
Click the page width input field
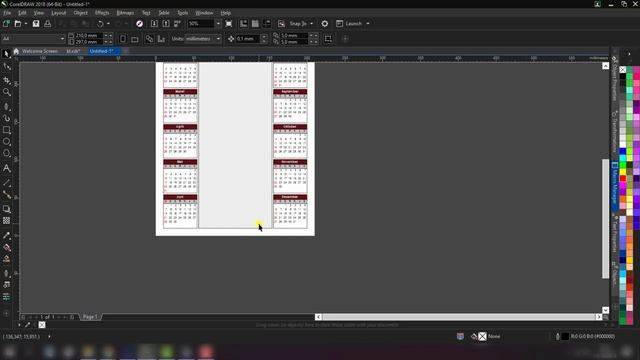point(89,36)
